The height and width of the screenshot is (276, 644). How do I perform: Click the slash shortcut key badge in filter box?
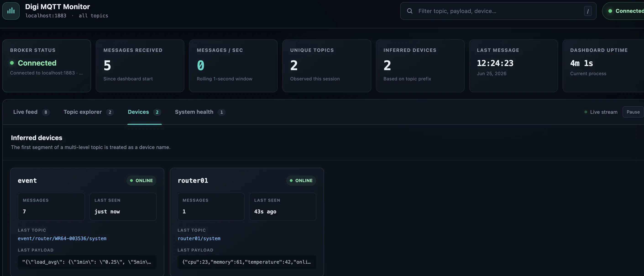[588, 11]
